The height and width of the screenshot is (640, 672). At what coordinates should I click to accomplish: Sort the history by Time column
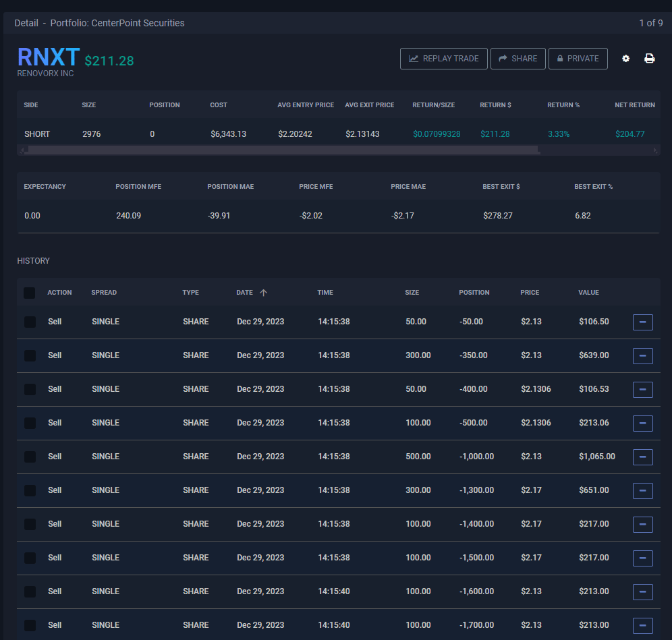coord(325,293)
